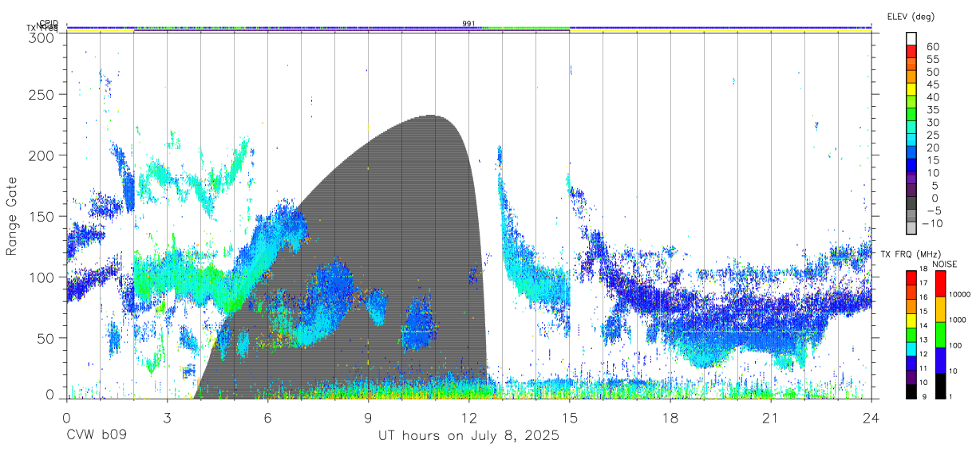Click the ELEV label '-10'
The image size is (980, 452).
click(932, 224)
